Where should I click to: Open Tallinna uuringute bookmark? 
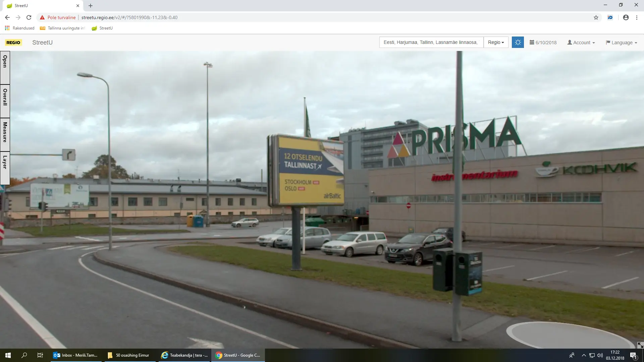click(x=62, y=28)
